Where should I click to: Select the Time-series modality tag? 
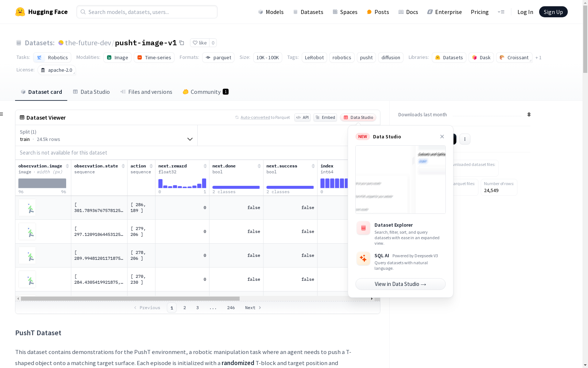point(154,57)
